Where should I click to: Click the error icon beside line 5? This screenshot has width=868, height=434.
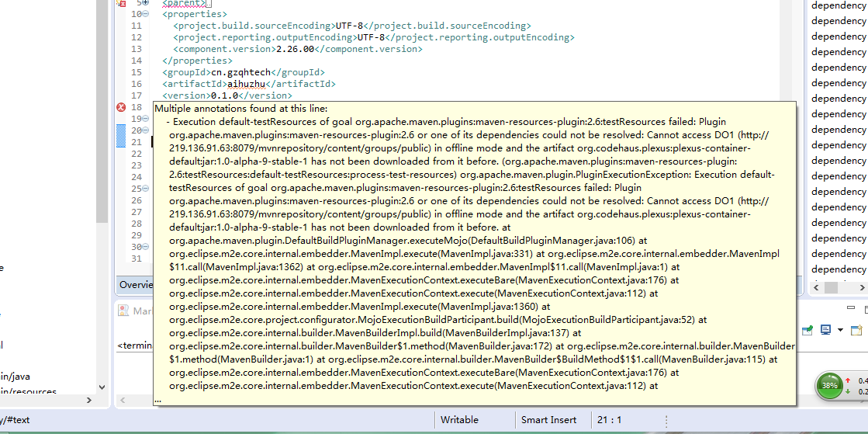point(121,3)
